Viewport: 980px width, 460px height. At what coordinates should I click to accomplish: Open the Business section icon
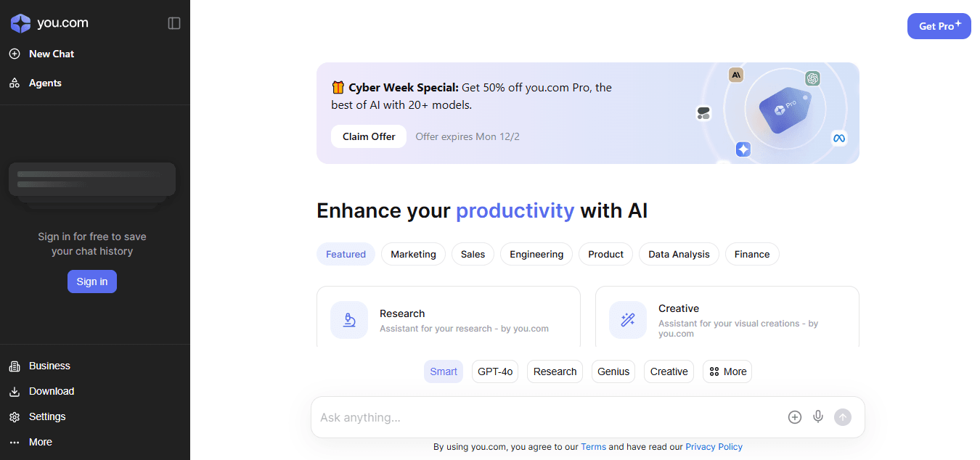click(15, 366)
